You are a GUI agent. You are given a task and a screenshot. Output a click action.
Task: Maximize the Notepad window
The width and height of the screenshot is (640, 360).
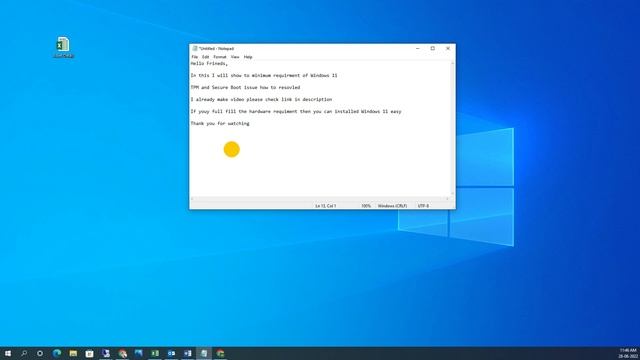point(433,49)
